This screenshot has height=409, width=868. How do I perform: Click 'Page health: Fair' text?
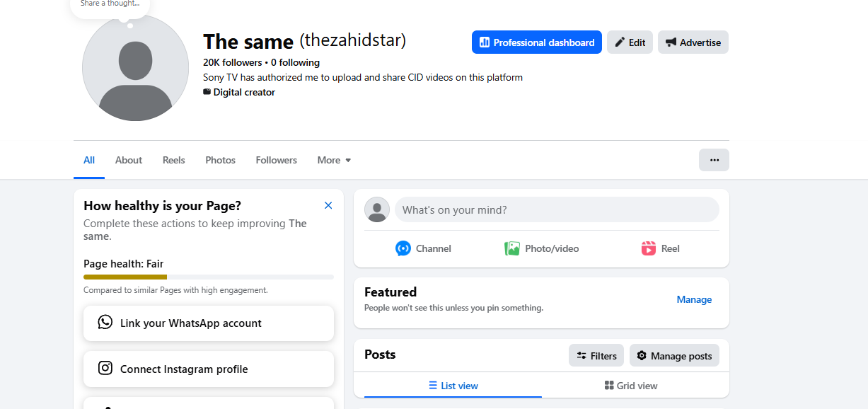pos(124,264)
